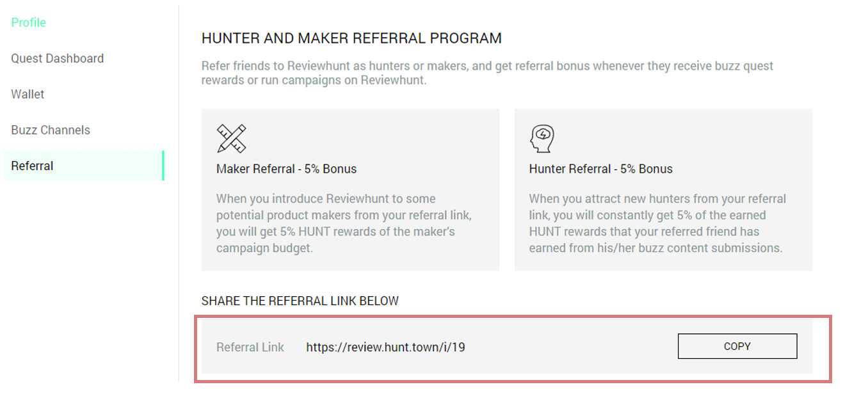
Task: Click the Hunter head lightning icon
Action: pos(542,139)
